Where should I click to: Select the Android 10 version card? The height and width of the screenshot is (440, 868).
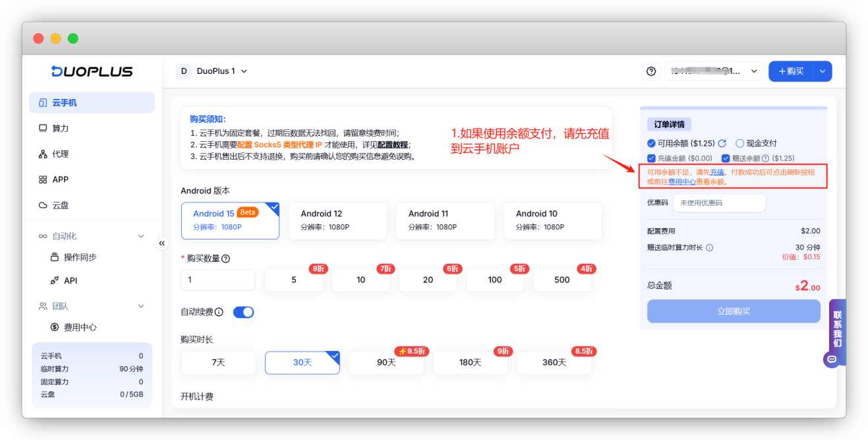[x=552, y=220]
